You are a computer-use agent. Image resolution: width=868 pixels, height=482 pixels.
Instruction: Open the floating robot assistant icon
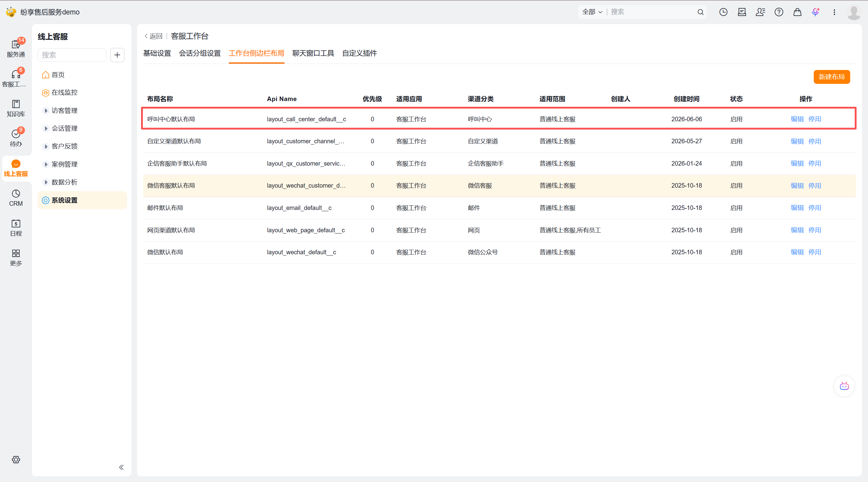point(844,386)
